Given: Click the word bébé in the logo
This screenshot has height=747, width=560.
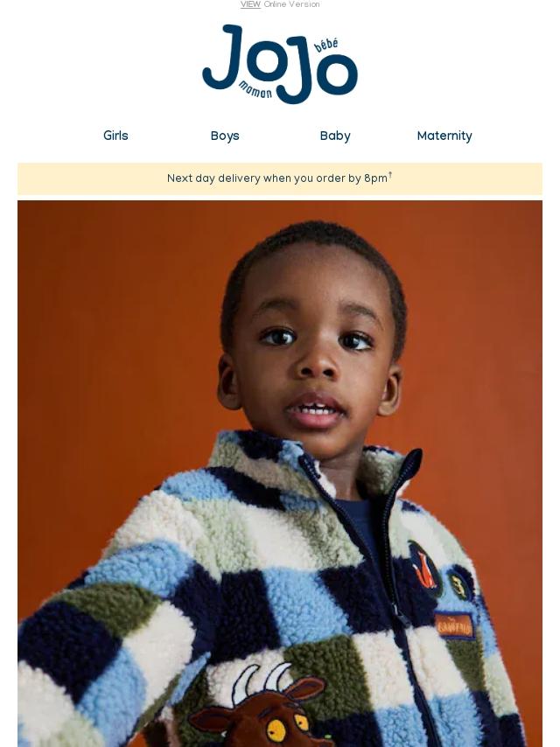Looking at the screenshot, I should pos(326,45).
